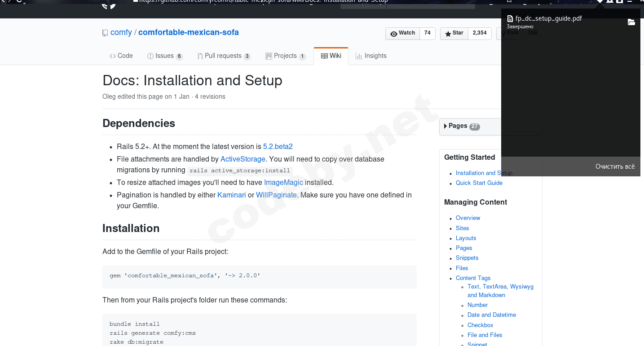The width and height of the screenshot is (644, 346).
Task: Click the repository book icon beside comfy
Action: (x=105, y=33)
